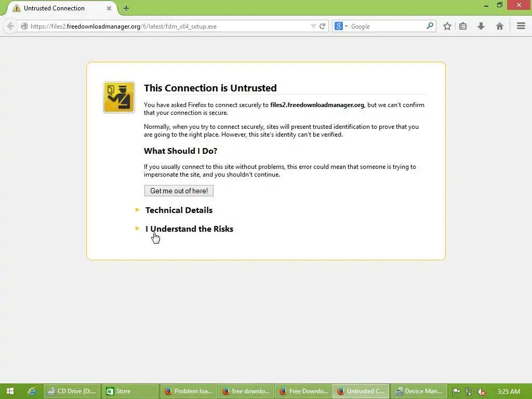The width and height of the screenshot is (532, 399).
Task: Open the Windows Start button
Action: (10, 391)
